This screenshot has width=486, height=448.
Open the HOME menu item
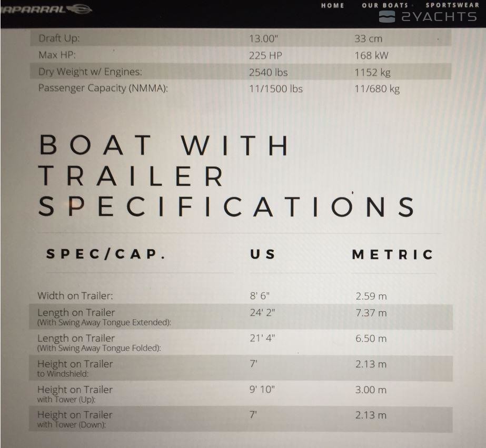click(x=333, y=5)
